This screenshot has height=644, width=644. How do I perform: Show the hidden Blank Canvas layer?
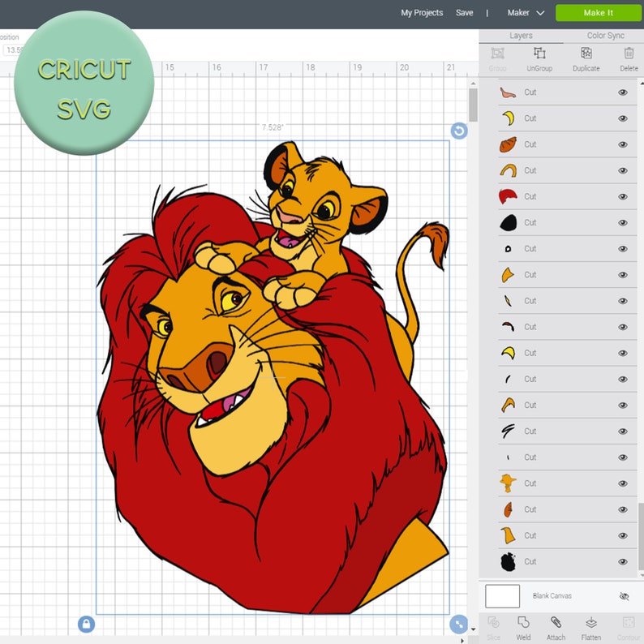[624, 596]
